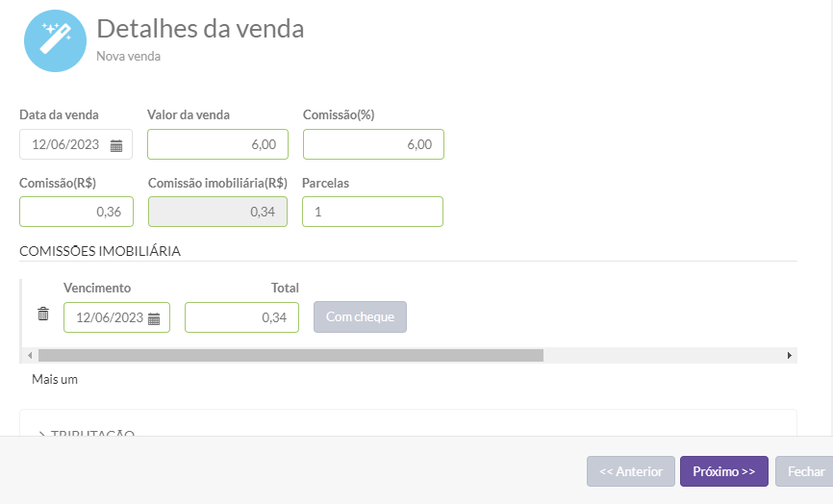
Task: Open the Vencimento calendar picker
Action: coord(154,318)
